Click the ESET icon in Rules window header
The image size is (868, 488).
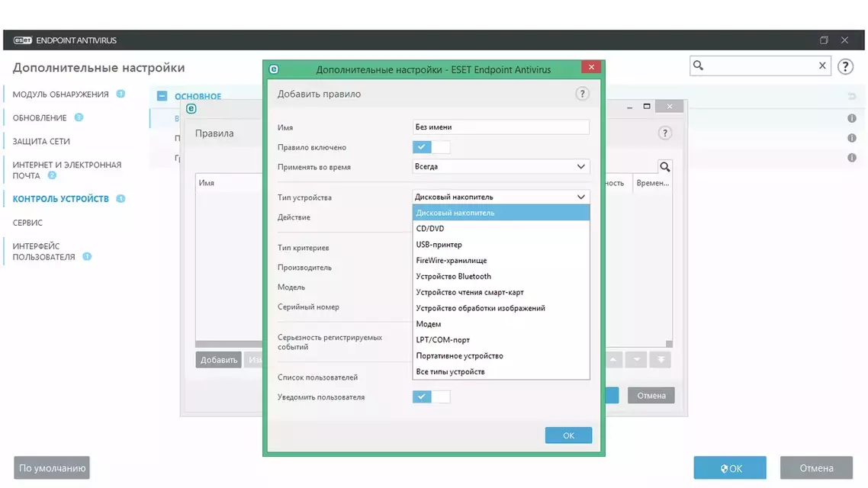(191, 108)
